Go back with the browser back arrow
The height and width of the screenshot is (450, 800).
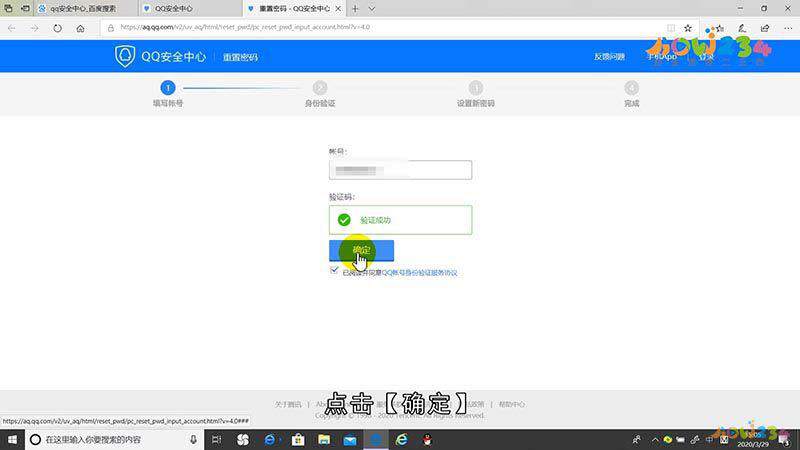[12, 29]
